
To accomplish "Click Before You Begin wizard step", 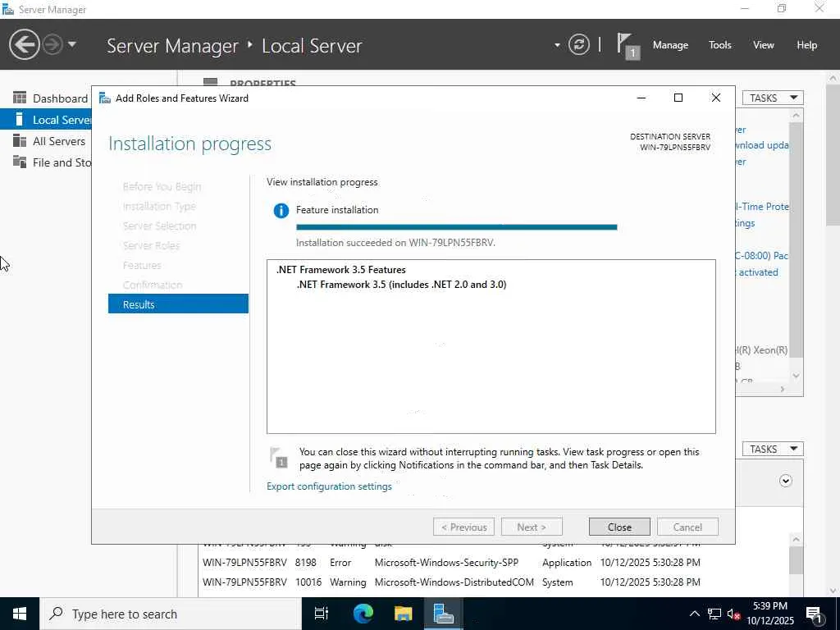I will click(x=162, y=186).
